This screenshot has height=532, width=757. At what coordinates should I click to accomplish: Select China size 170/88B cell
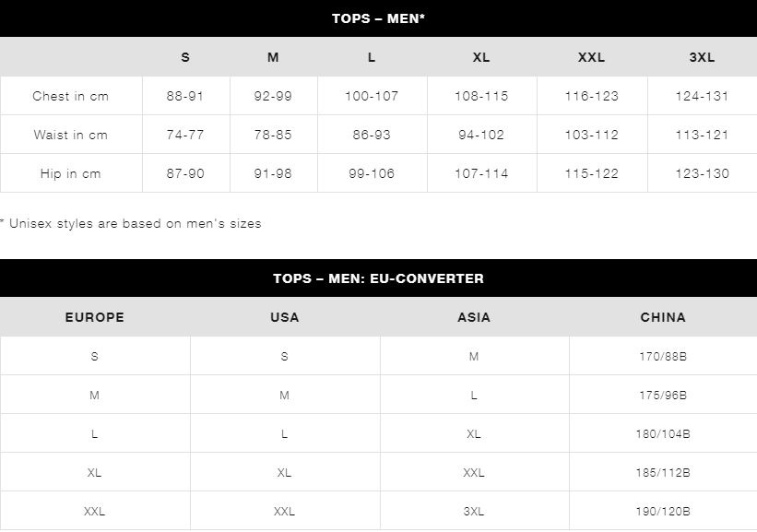tap(663, 356)
